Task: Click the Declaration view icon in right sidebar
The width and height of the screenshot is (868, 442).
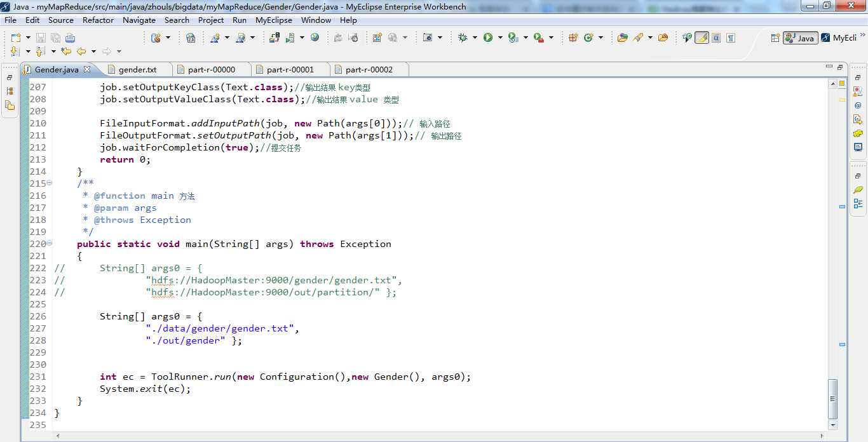Action: tap(858, 119)
